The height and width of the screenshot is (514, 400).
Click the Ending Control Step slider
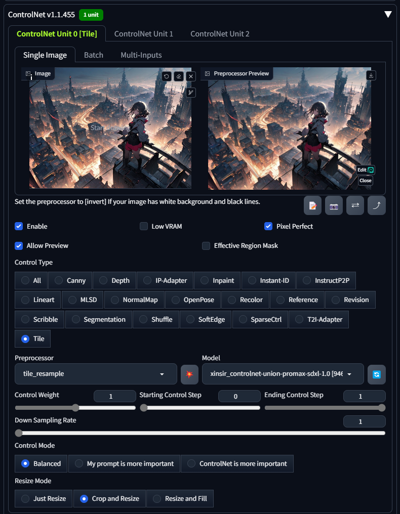325,408
